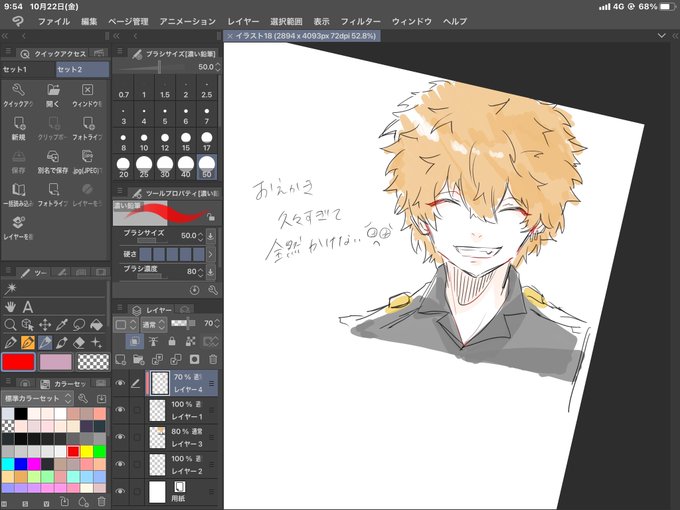Select brush size preset 10
680x510 pixels.
click(144, 142)
